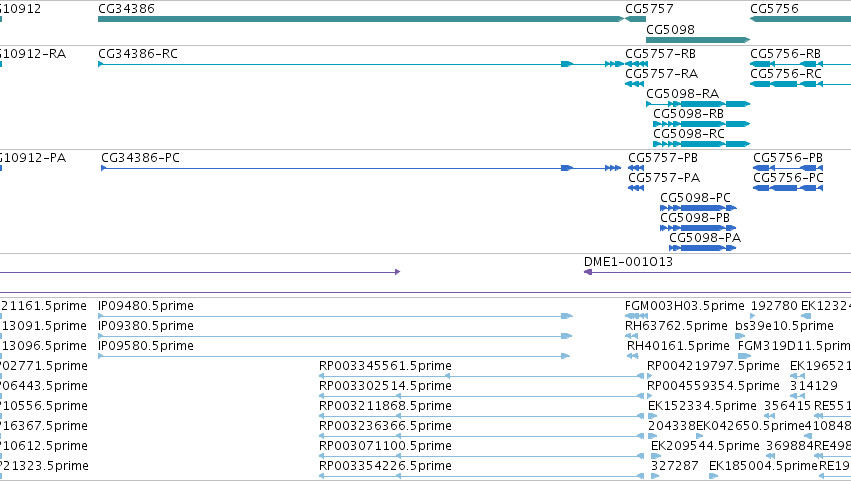Click the RP004219797.5prime label
The width and height of the screenshot is (851, 481).
713,366
